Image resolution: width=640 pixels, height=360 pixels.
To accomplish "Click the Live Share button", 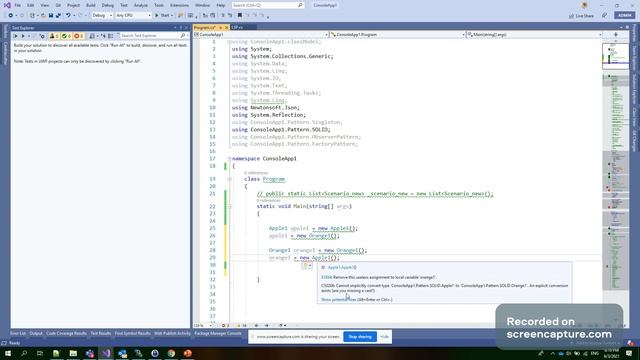I will tap(582, 16).
